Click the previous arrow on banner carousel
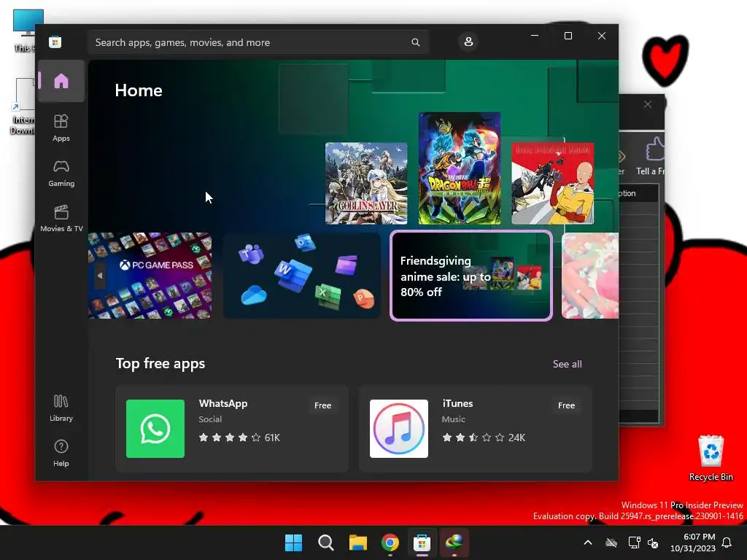The height and width of the screenshot is (560, 747). click(100, 275)
